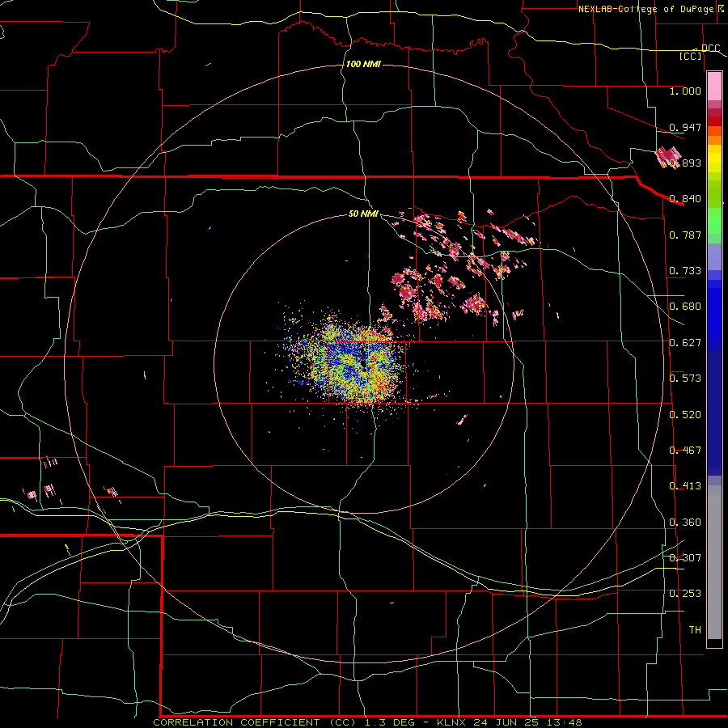Click the 0.573 scale value

[685, 379]
